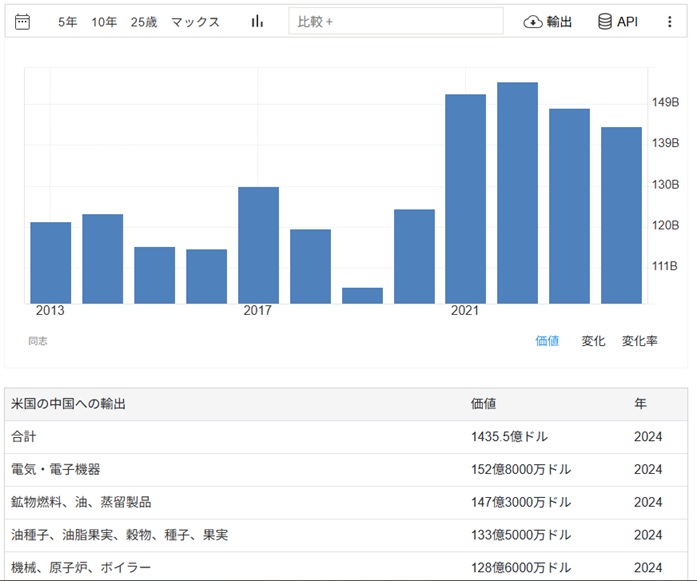The width and height of the screenshot is (697, 581).
Task: Show the マックス full range
Action: point(195,22)
